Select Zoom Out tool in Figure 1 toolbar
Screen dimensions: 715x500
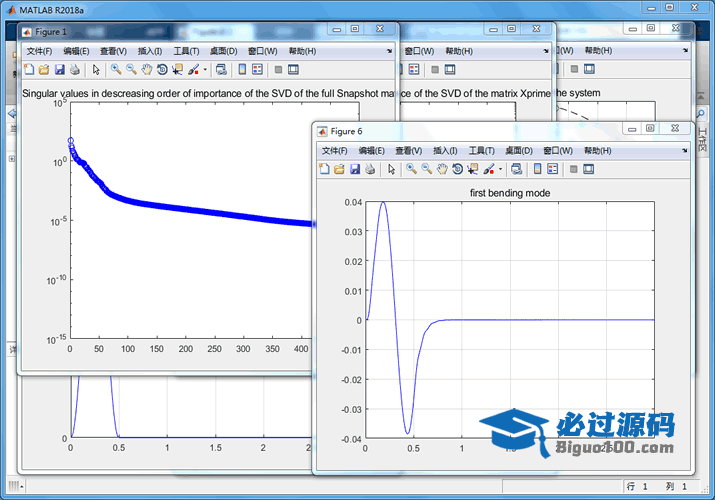(x=131, y=70)
